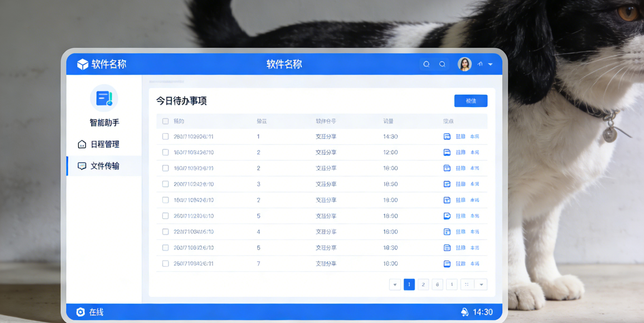Click the 智能助手 assistant icon
Image resolution: width=644 pixels, height=323 pixels.
104,98
